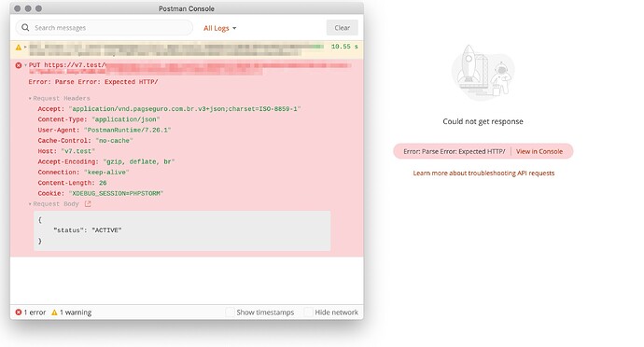Select the Parse Error message line in console

click(x=93, y=82)
